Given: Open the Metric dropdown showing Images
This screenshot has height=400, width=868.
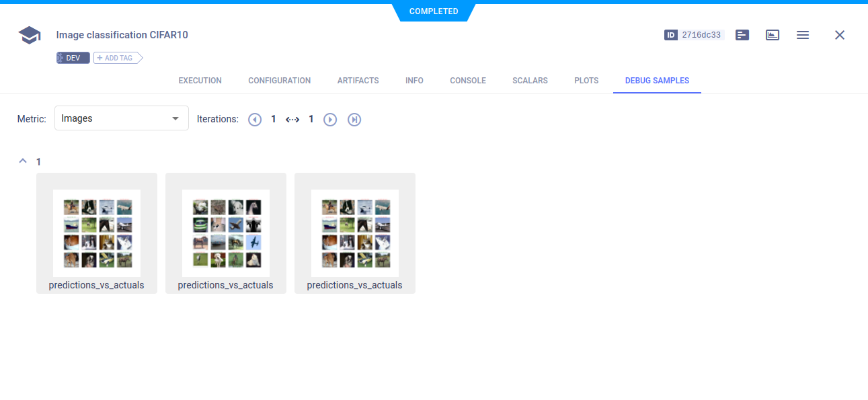Looking at the screenshot, I should 121,118.
